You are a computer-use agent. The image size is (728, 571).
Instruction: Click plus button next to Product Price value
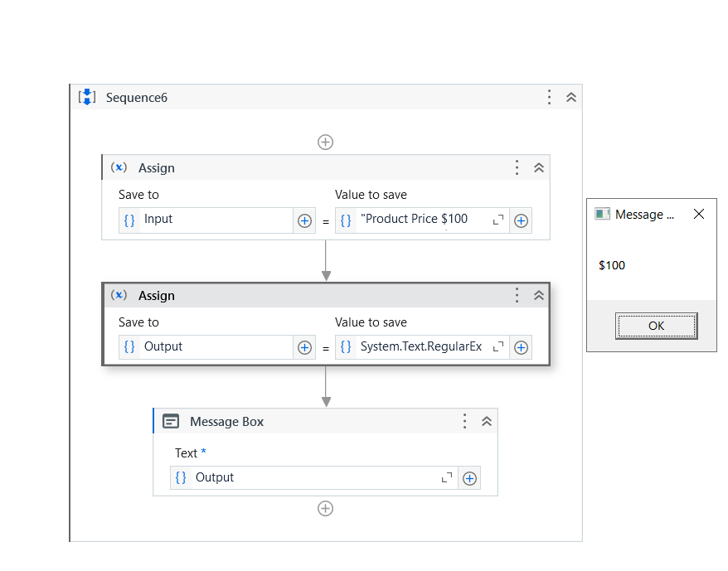[521, 220]
